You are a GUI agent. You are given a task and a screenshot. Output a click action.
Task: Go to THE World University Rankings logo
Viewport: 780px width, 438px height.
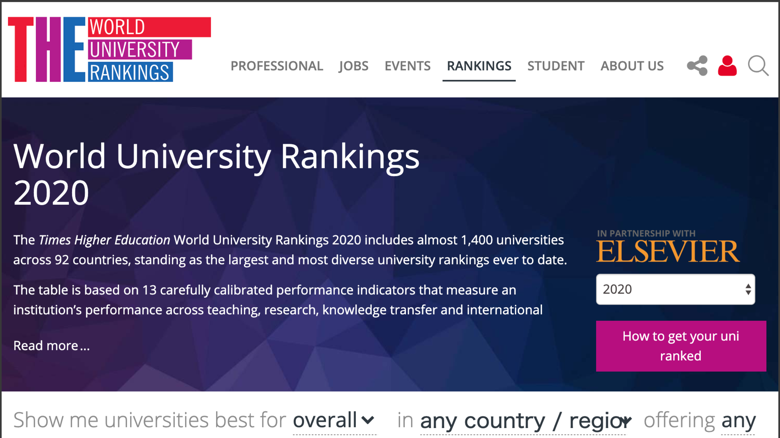tap(109, 49)
